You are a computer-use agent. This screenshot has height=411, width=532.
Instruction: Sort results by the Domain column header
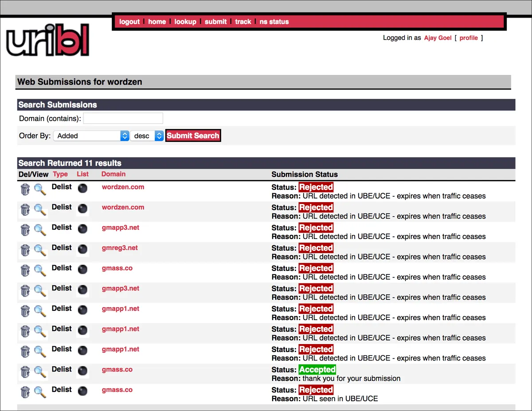coord(113,174)
